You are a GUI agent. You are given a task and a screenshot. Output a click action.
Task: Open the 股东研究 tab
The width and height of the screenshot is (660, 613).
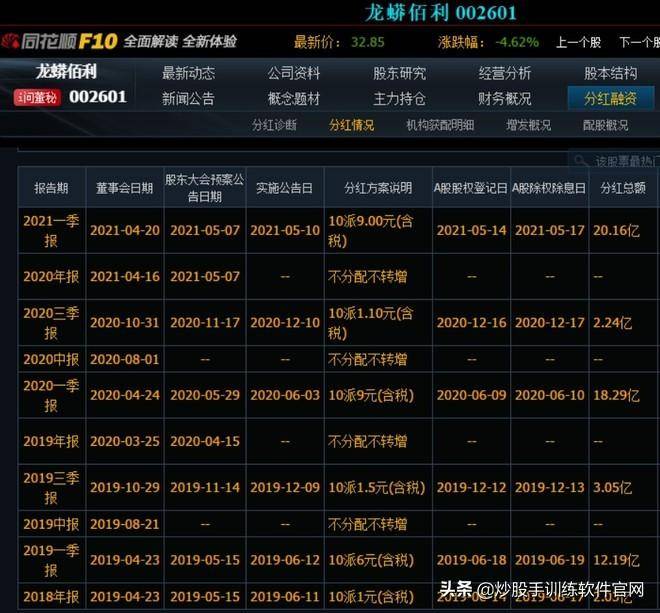(399, 73)
